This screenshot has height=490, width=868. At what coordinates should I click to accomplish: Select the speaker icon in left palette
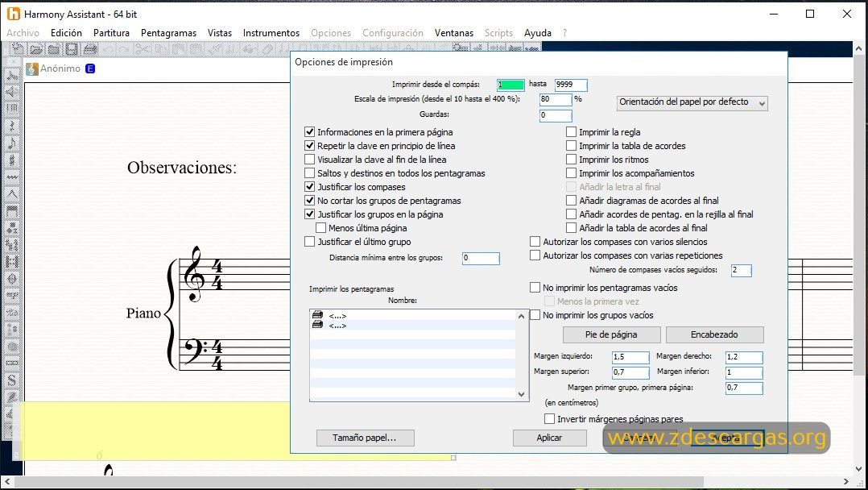coord(11,91)
